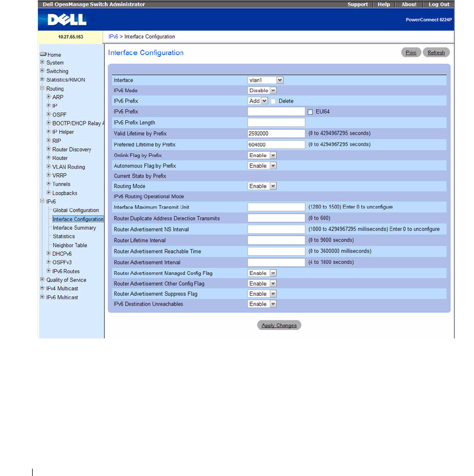Open the Support menu link
This screenshot has height=476, width=474.
(358, 4)
